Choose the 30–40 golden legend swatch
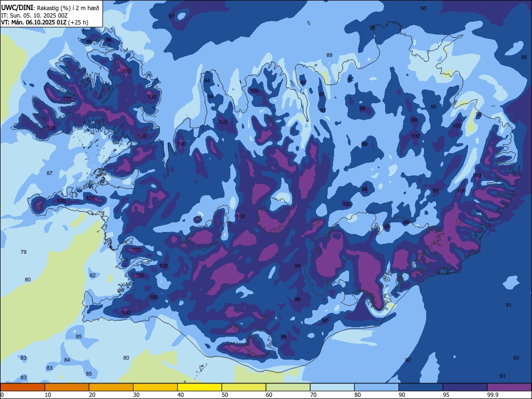Screen dimensions: 532x399 tap(155, 387)
